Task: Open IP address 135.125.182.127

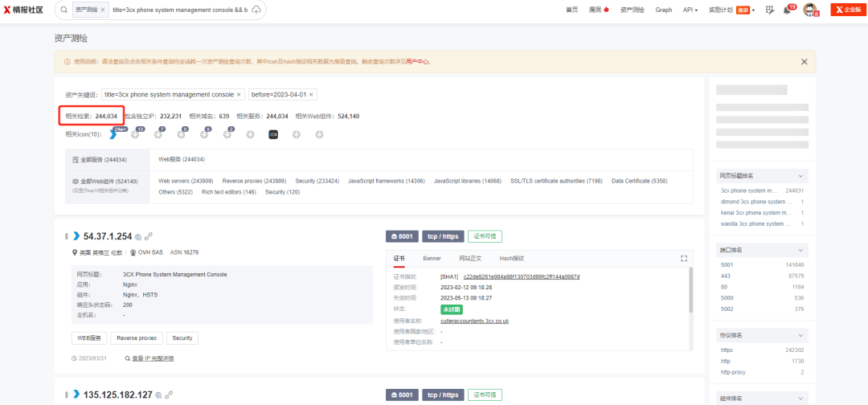Action: click(x=118, y=395)
